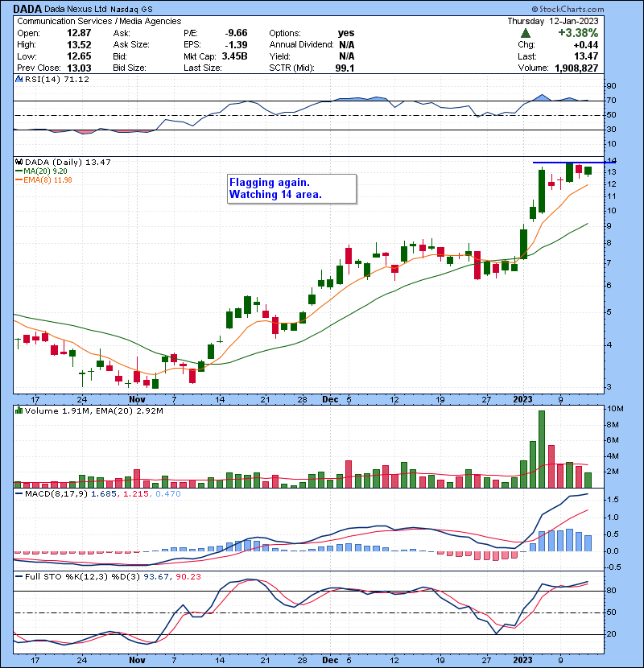
Task: Click the Dada Nexus Ltd company name
Action: 76,9
